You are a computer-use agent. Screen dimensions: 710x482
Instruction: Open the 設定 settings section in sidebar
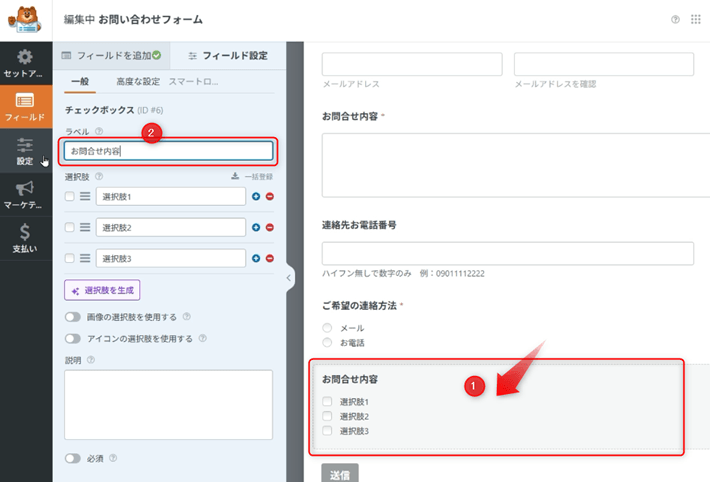click(25, 151)
